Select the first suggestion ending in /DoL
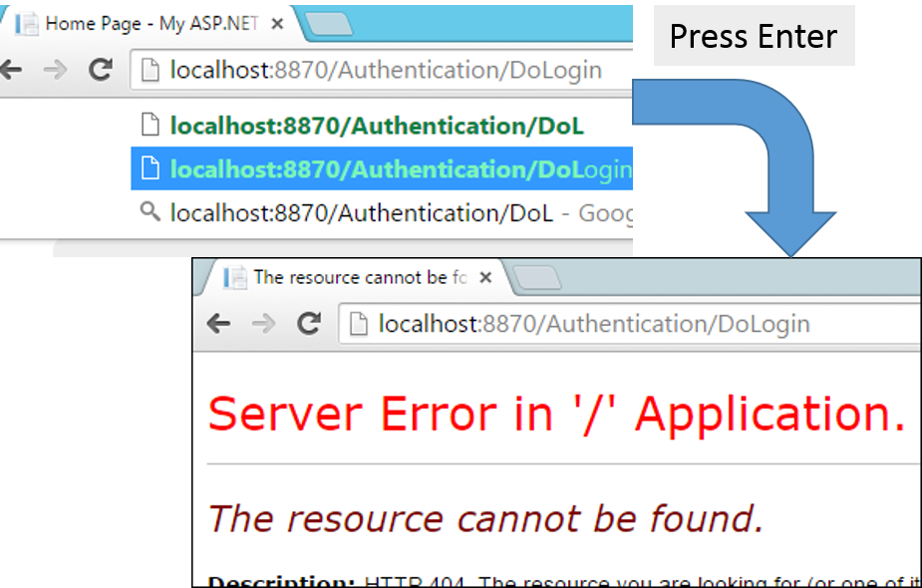Screen dimensions: 922x588 tap(382, 126)
